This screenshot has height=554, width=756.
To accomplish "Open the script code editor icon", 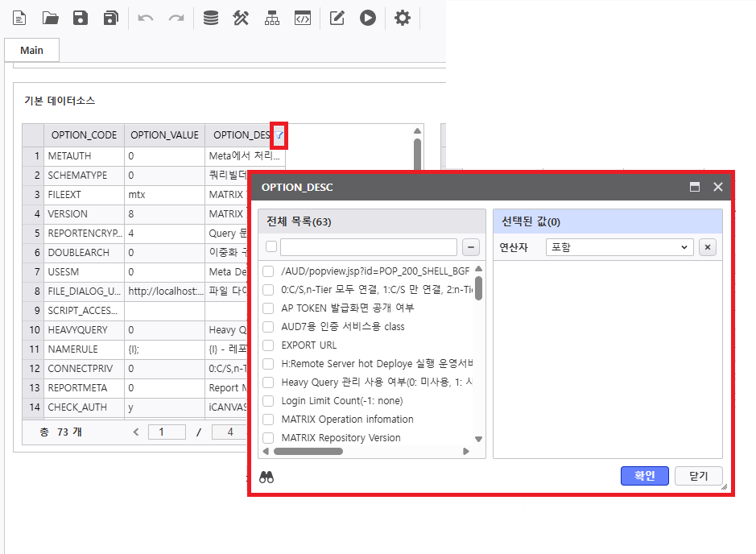I will point(302,18).
